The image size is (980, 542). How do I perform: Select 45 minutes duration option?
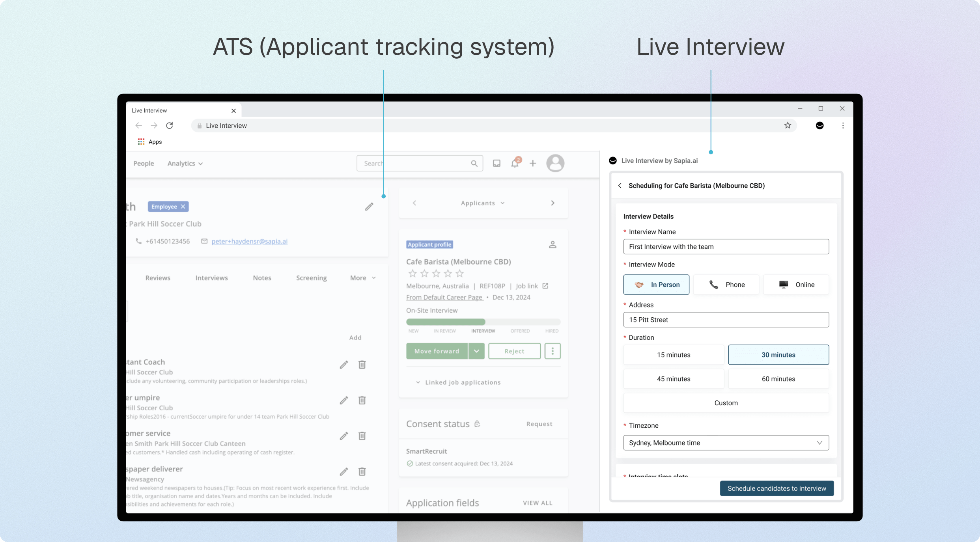pyautogui.click(x=673, y=379)
